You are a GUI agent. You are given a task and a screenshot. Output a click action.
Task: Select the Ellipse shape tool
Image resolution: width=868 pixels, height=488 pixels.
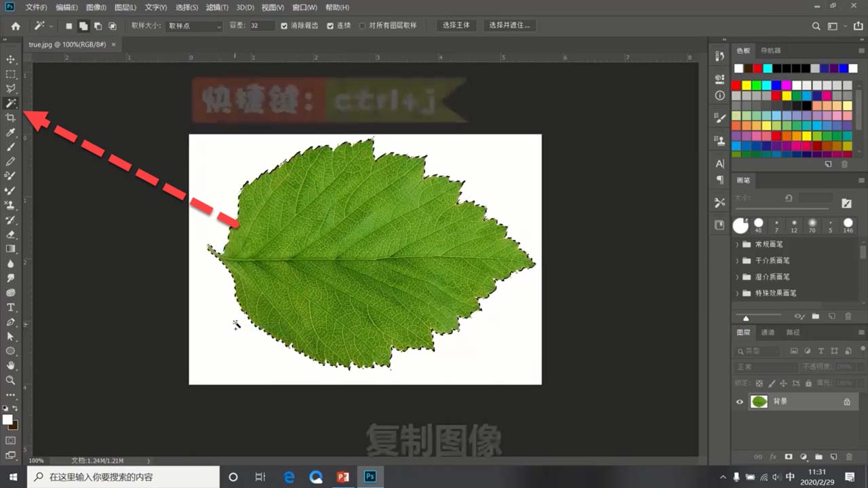[x=11, y=351]
